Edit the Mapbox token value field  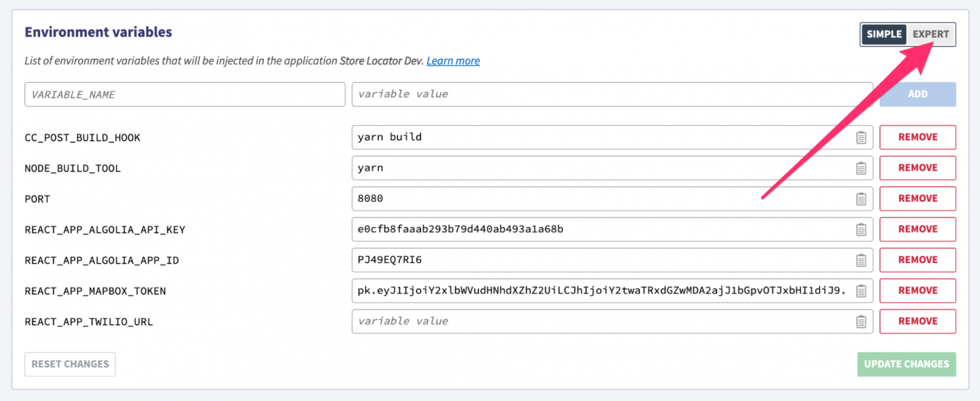click(x=612, y=291)
